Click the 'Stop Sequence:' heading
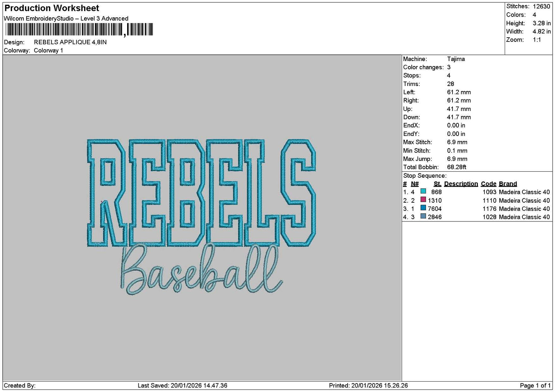 tap(425, 176)
